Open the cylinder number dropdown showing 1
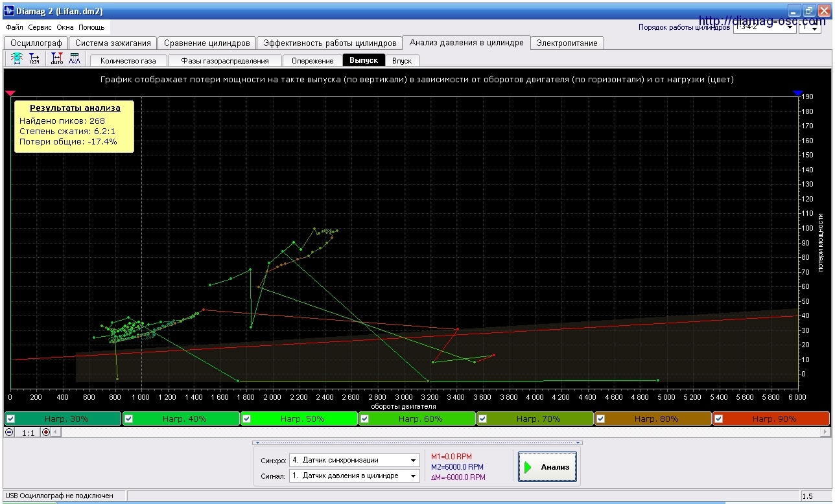This screenshot has height=504, width=835. point(810,28)
